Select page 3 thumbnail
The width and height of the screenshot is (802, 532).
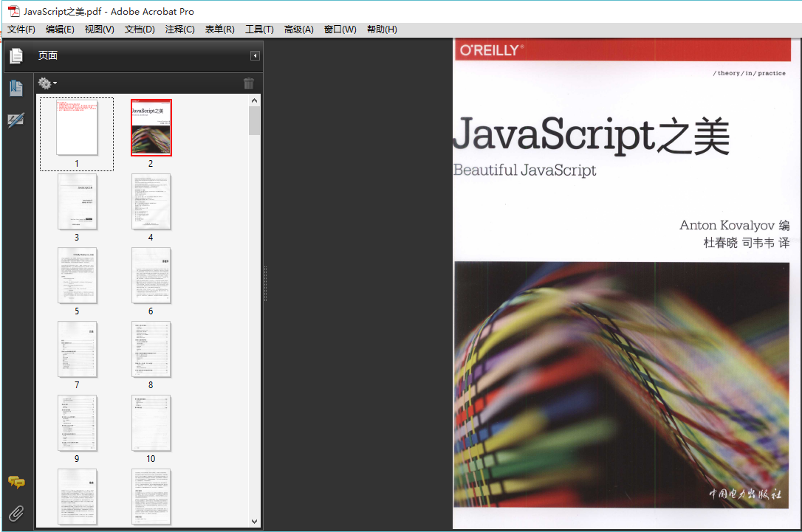pos(78,202)
